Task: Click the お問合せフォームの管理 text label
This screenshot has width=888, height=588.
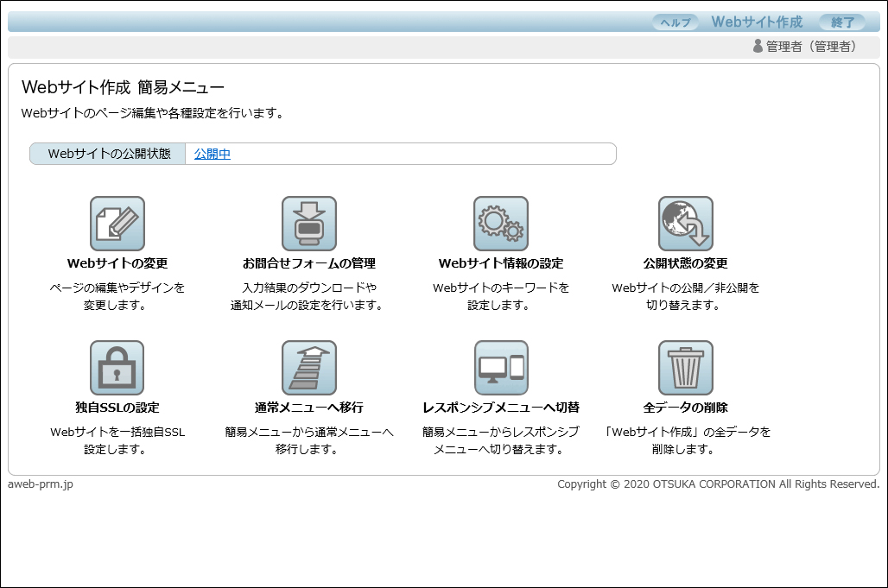Action: pos(309,263)
